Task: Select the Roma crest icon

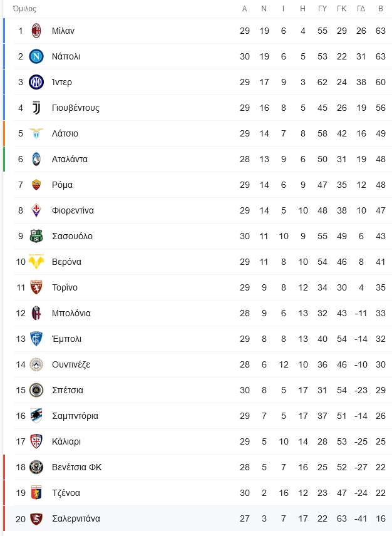Action: (36, 185)
